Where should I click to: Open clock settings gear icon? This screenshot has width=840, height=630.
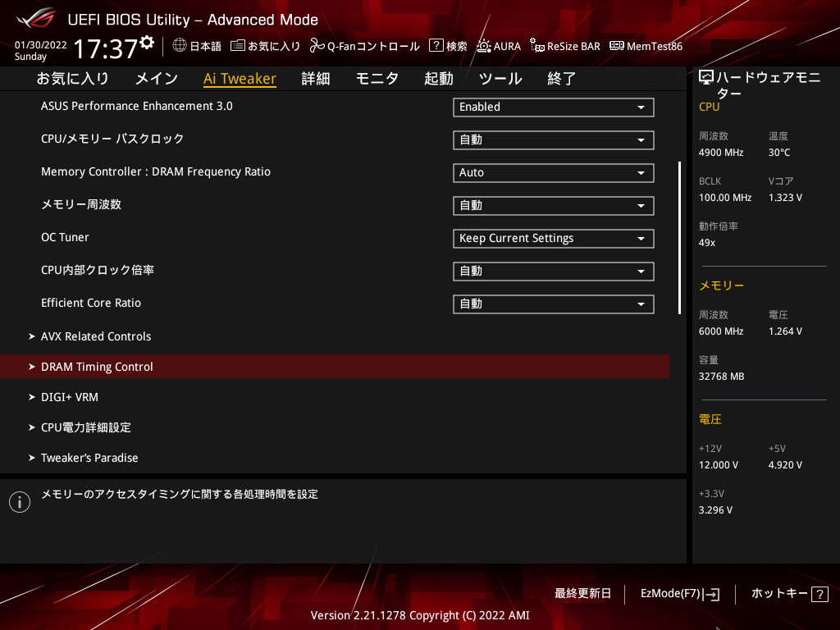[x=147, y=43]
